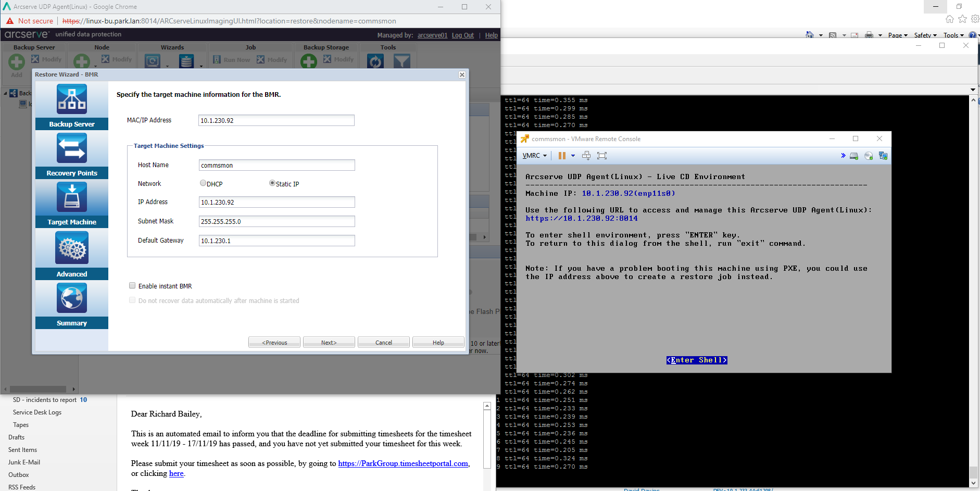Open the IE print dropdown arrow

tap(880, 35)
